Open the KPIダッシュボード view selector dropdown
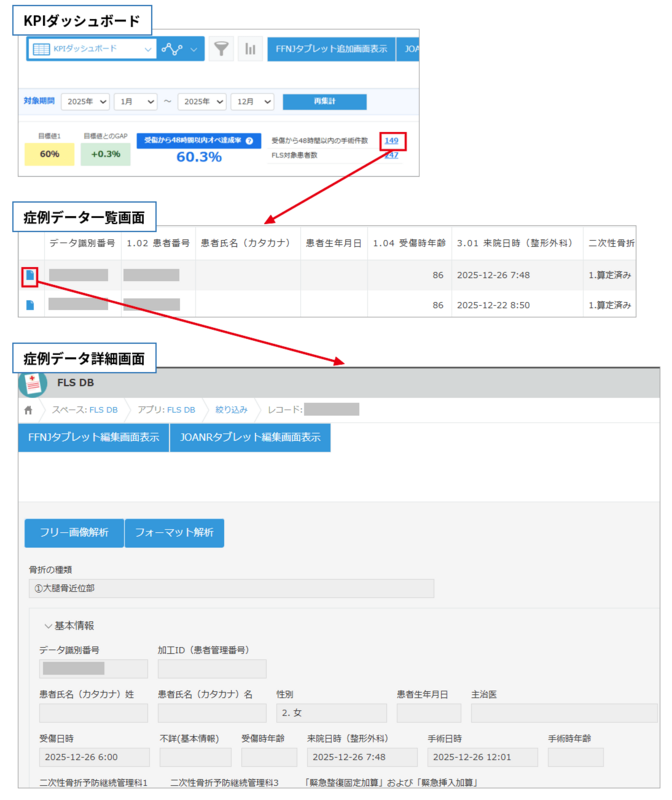Image resolution: width=672 pixels, height=800 pixels. tap(92, 49)
